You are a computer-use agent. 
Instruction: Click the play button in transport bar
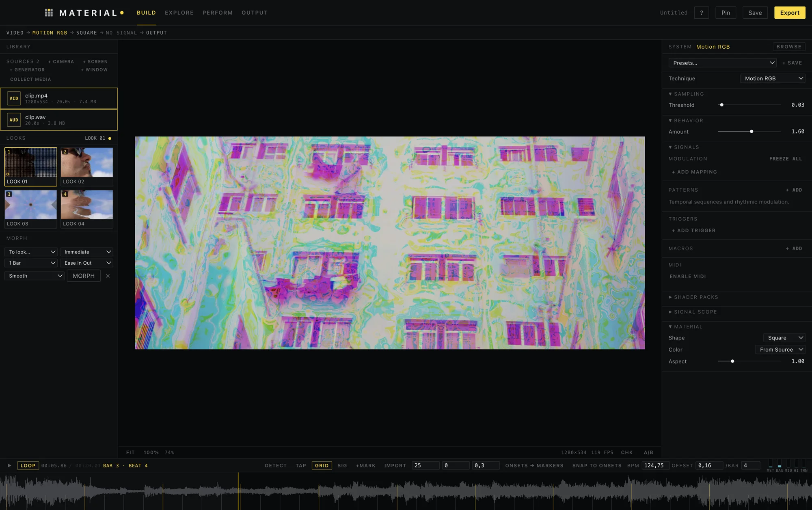9,465
